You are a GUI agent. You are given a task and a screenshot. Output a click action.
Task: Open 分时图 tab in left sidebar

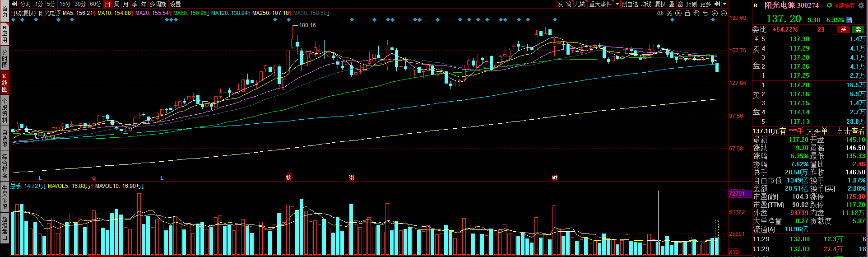(5, 59)
